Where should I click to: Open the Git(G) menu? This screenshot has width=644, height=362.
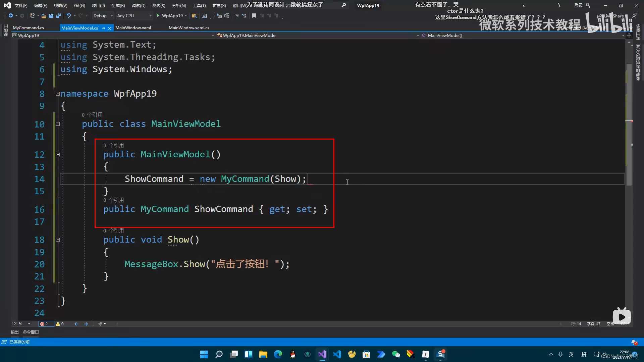[79, 5]
